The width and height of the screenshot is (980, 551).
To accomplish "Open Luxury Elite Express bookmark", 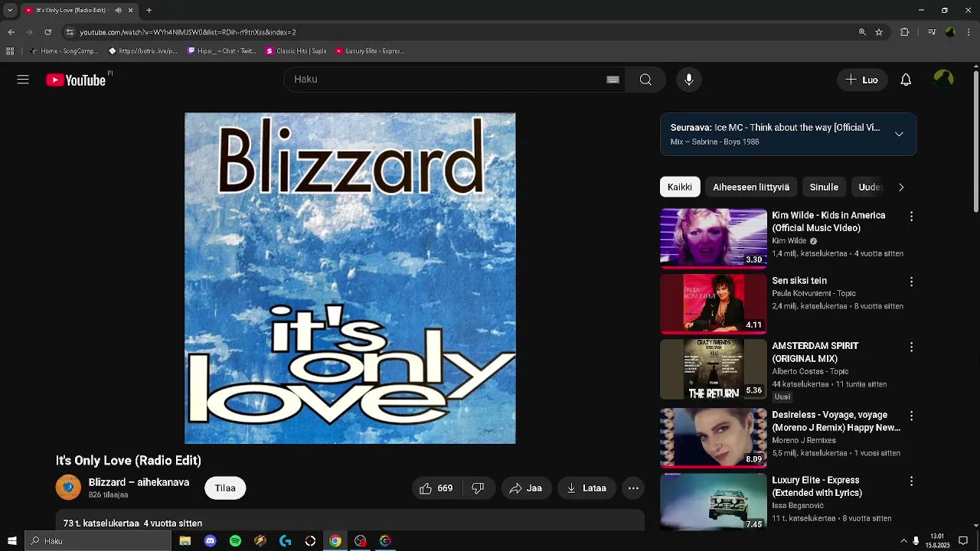I will click(x=370, y=51).
